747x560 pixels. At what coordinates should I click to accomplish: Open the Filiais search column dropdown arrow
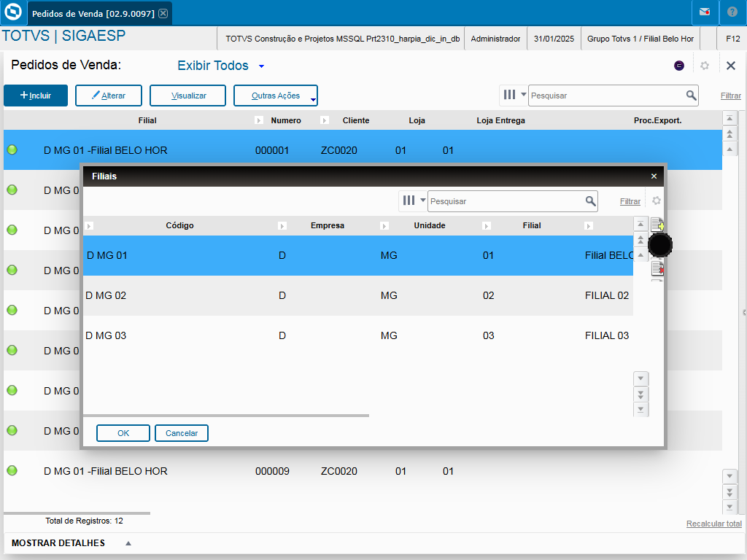[x=422, y=200]
